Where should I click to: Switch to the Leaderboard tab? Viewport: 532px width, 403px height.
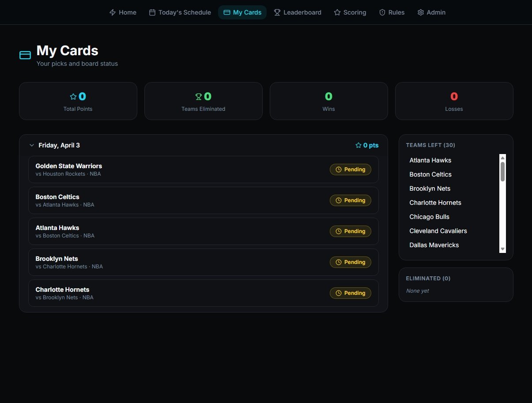(x=298, y=12)
